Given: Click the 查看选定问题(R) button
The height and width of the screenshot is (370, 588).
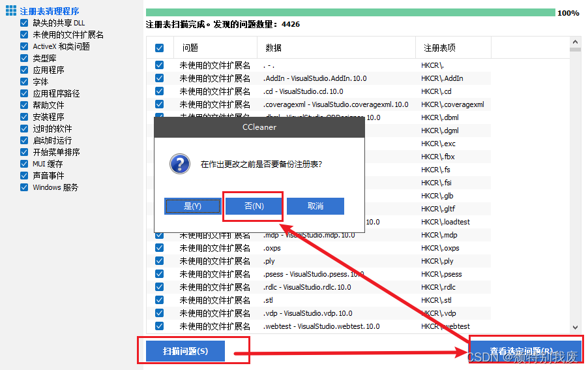Looking at the screenshot, I should (x=525, y=351).
